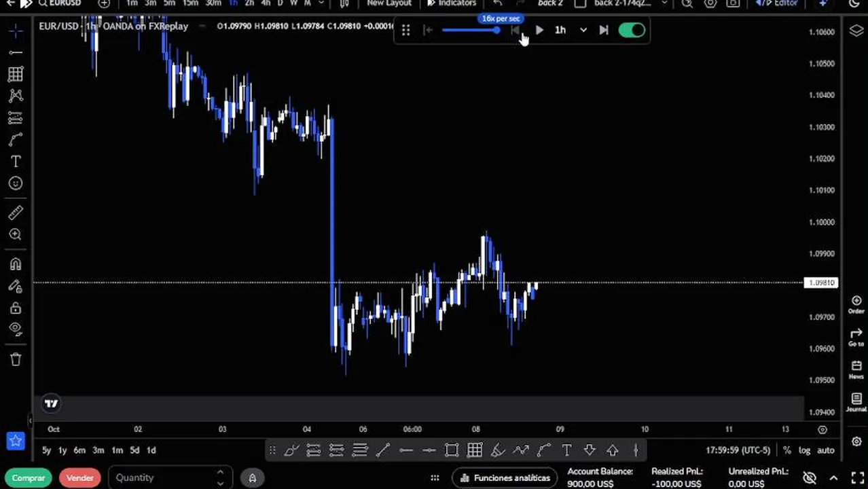
Task: Lock all drawings with padlock icon
Action: (16, 308)
